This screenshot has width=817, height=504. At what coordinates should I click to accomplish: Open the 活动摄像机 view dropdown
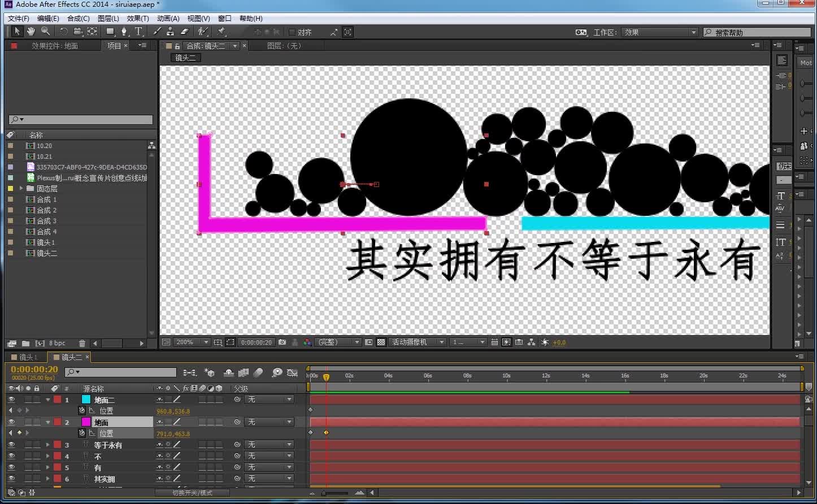[x=418, y=342]
